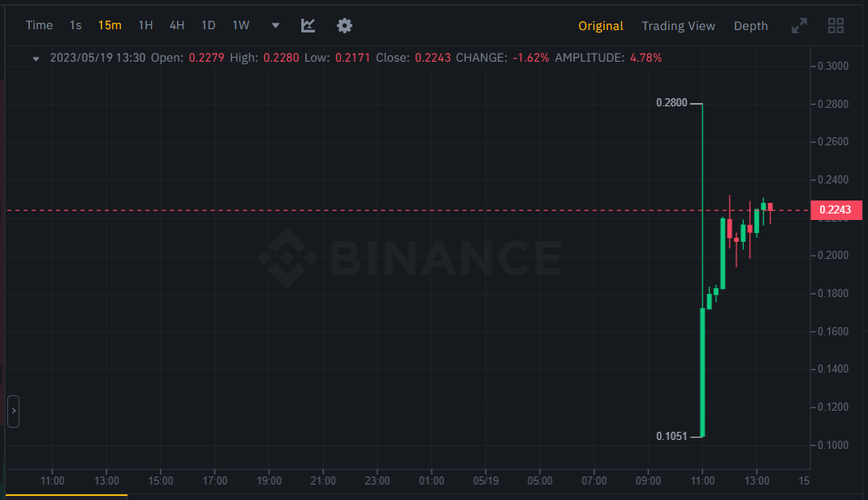The height and width of the screenshot is (500, 868).
Task: Open more time intervals dropdown arrow
Action: click(275, 25)
